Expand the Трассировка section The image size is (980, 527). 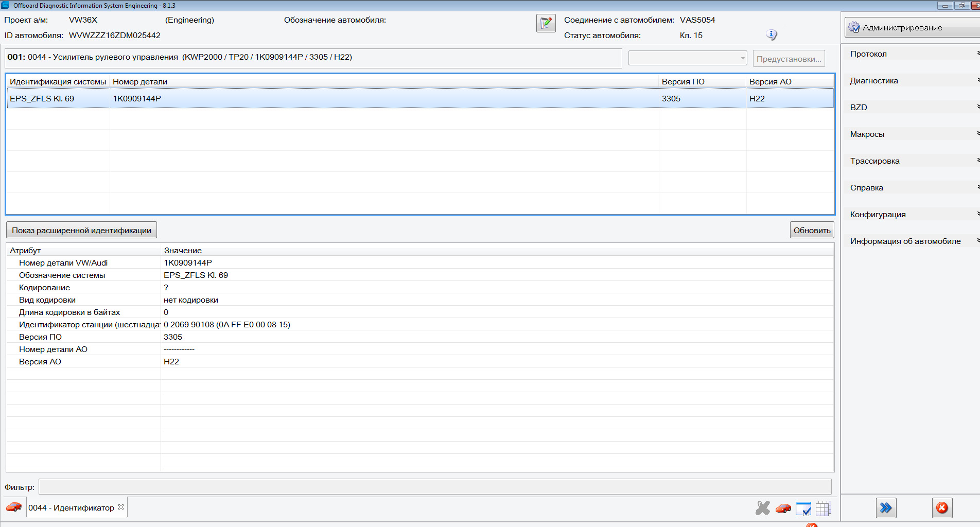pyautogui.click(x=912, y=161)
